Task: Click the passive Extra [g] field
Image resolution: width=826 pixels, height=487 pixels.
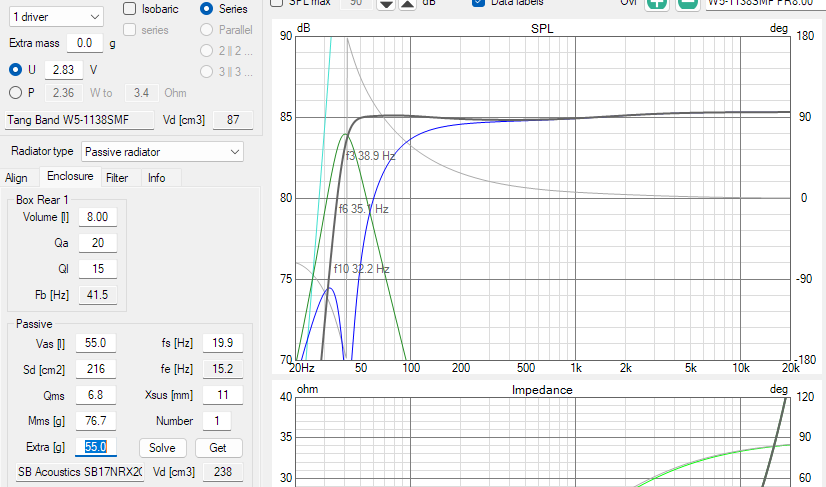Action: pyautogui.click(x=95, y=447)
